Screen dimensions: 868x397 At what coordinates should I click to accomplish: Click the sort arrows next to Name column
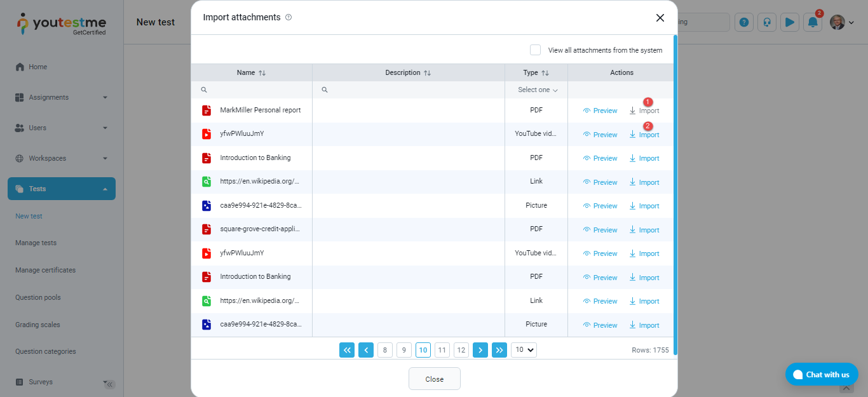tap(262, 73)
